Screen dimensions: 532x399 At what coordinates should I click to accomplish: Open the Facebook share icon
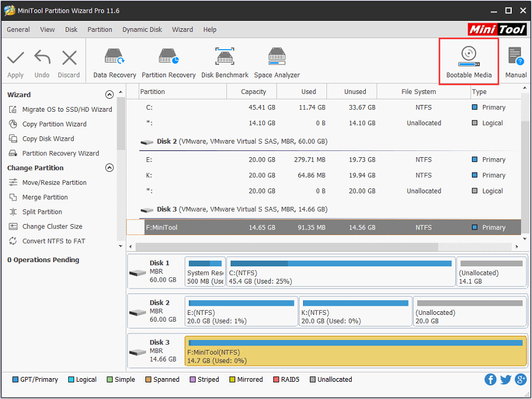point(490,379)
